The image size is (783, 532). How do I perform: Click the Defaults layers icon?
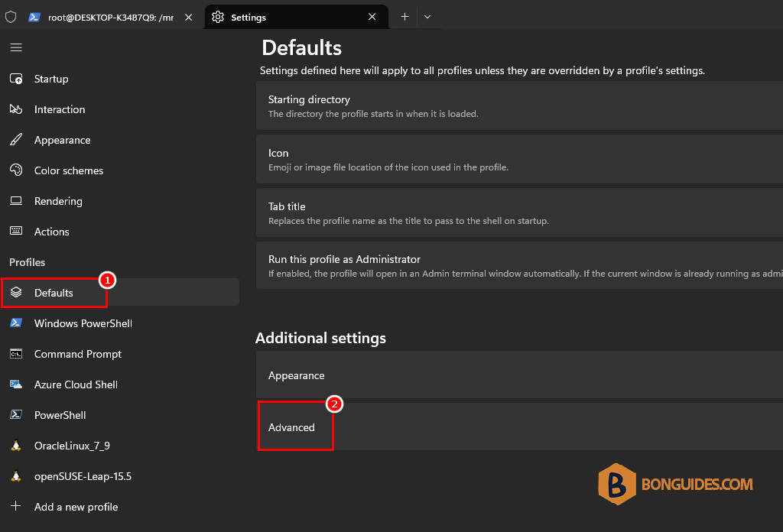coord(16,293)
